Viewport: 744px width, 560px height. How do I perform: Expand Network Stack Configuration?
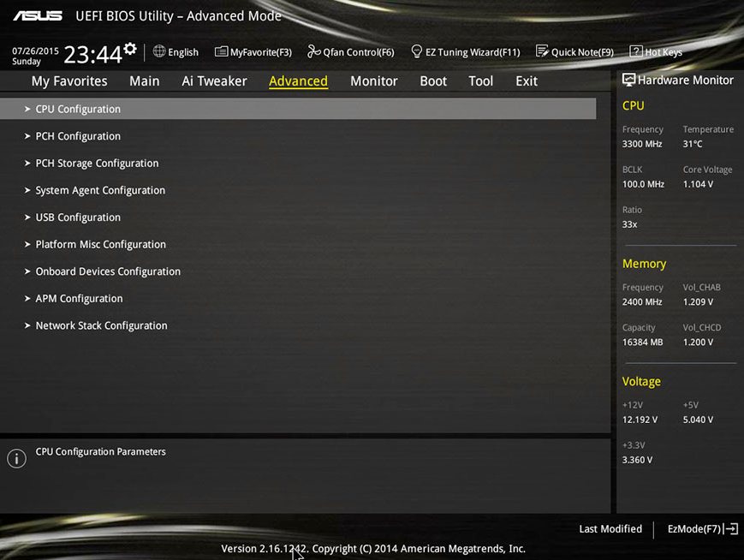click(100, 325)
